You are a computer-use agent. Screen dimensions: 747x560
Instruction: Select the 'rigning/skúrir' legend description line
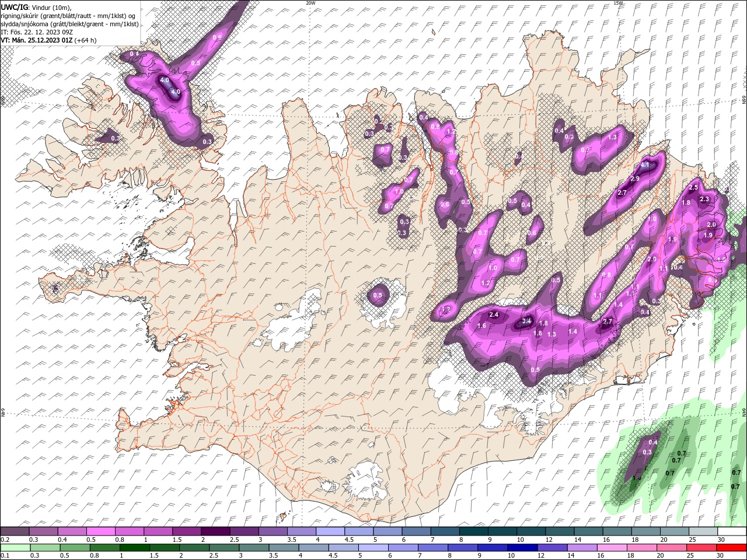tap(69, 16)
